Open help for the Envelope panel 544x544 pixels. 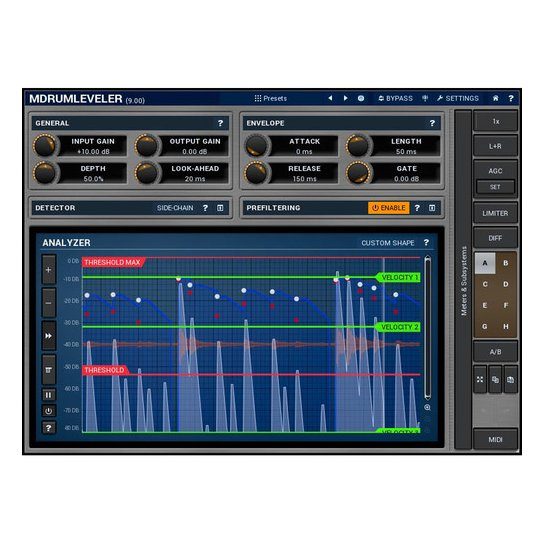432,123
